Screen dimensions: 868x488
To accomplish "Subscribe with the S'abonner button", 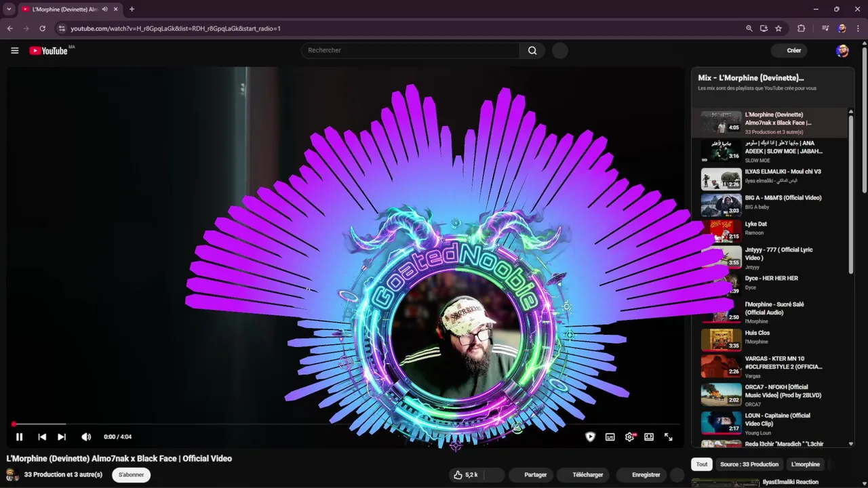I will [x=131, y=474].
